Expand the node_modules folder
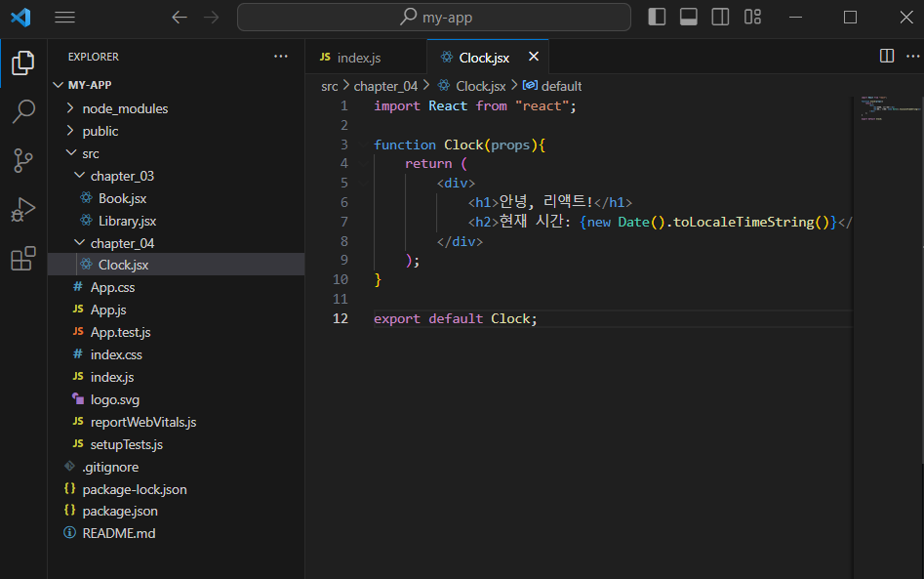Image resolution: width=924 pixels, height=579 pixels. click(x=125, y=108)
